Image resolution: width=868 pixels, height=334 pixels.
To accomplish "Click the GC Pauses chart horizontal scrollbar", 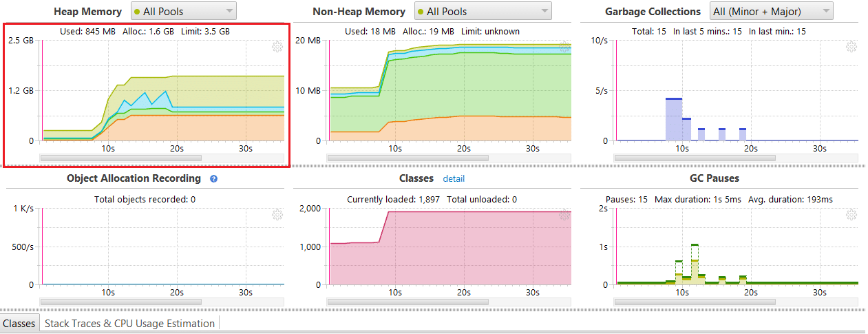I will click(695, 302).
